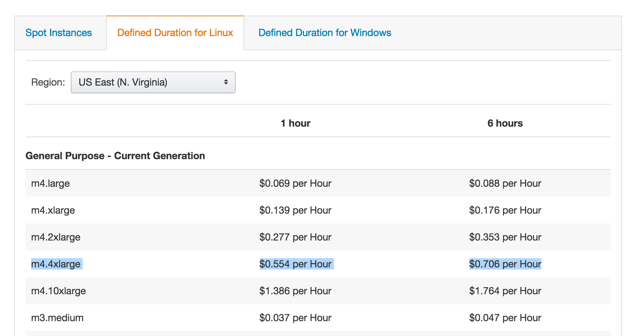644x336 pixels.
Task: Select the m4.xlarge instance name
Action: pyautogui.click(x=53, y=210)
